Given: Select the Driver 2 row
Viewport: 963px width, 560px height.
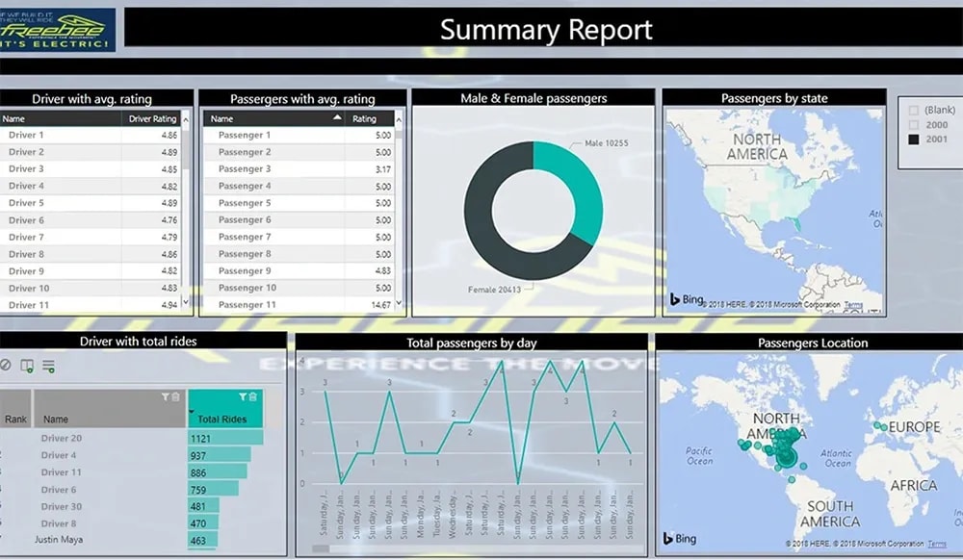Looking at the screenshot, I should [x=91, y=152].
